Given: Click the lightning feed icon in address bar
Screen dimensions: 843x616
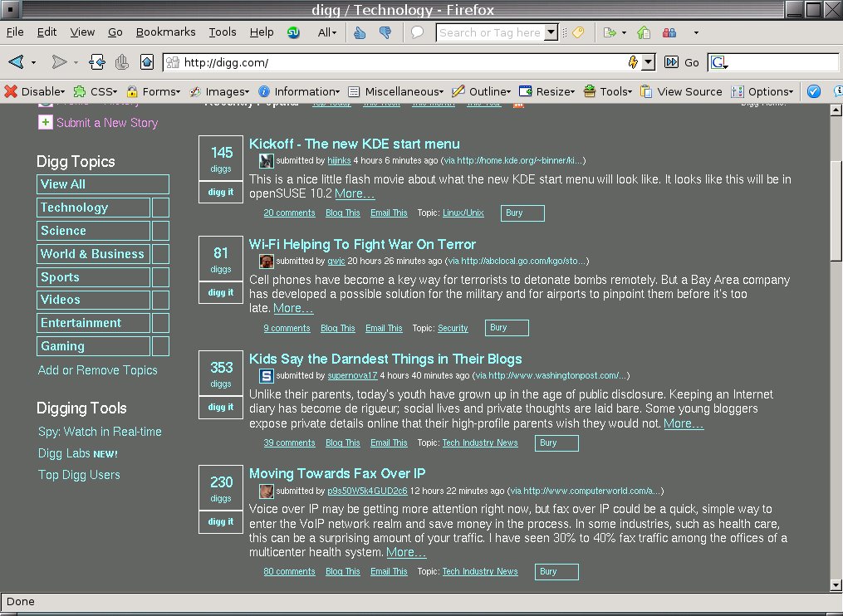Looking at the screenshot, I should coord(633,62).
